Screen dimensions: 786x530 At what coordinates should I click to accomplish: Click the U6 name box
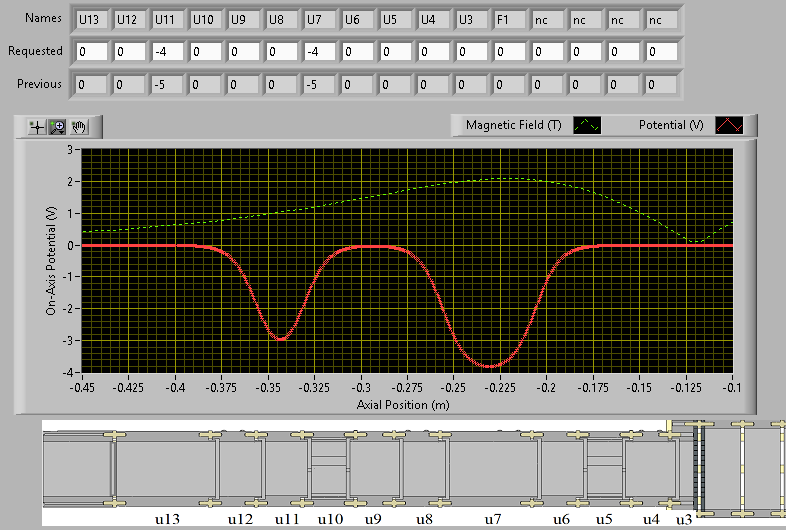358,20
